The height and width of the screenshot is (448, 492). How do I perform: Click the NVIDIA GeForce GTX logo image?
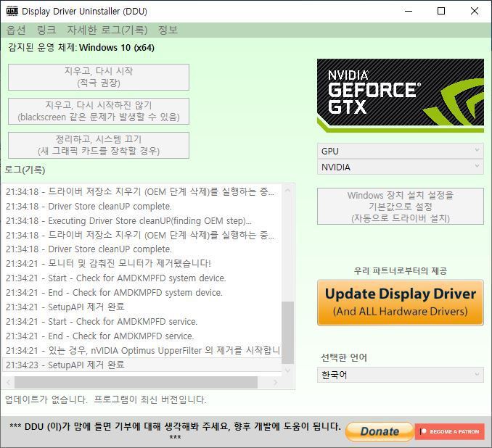point(401,95)
